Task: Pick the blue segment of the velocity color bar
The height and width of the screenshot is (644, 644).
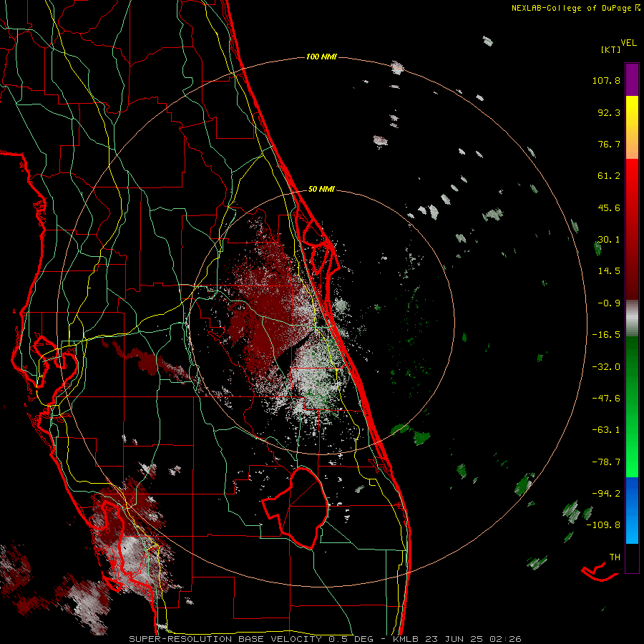Action: pyautogui.click(x=632, y=510)
